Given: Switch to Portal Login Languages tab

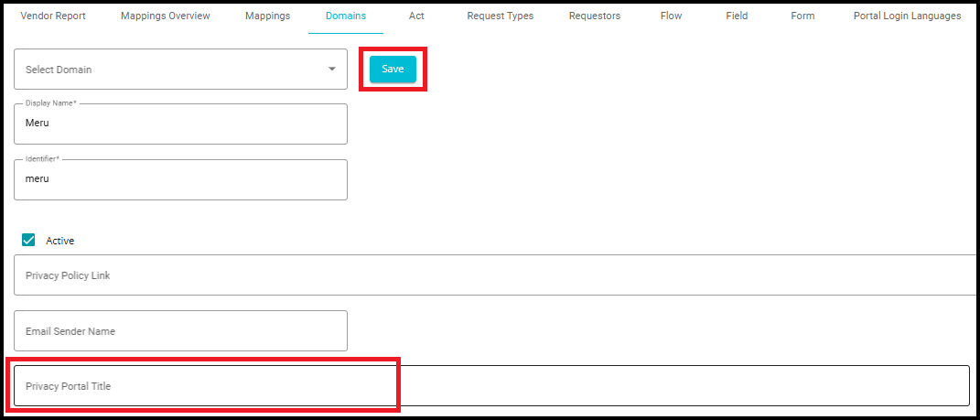Looking at the screenshot, I should tap(907, 16).
